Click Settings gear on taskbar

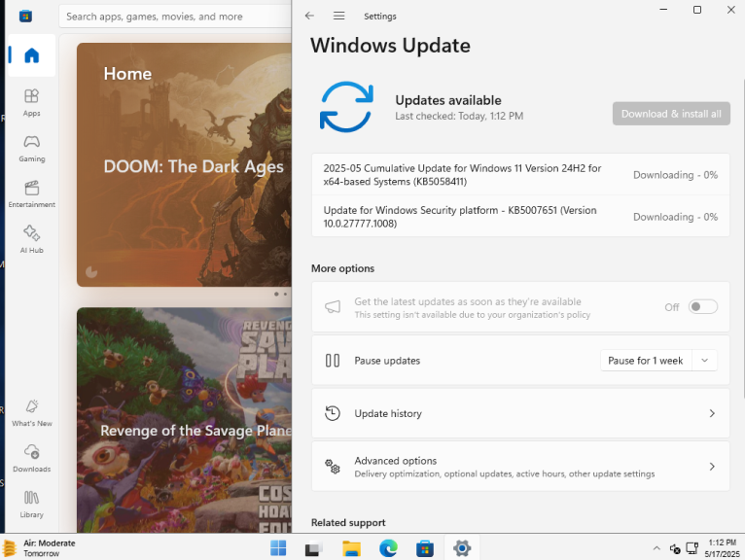click(x=462, y=548)
